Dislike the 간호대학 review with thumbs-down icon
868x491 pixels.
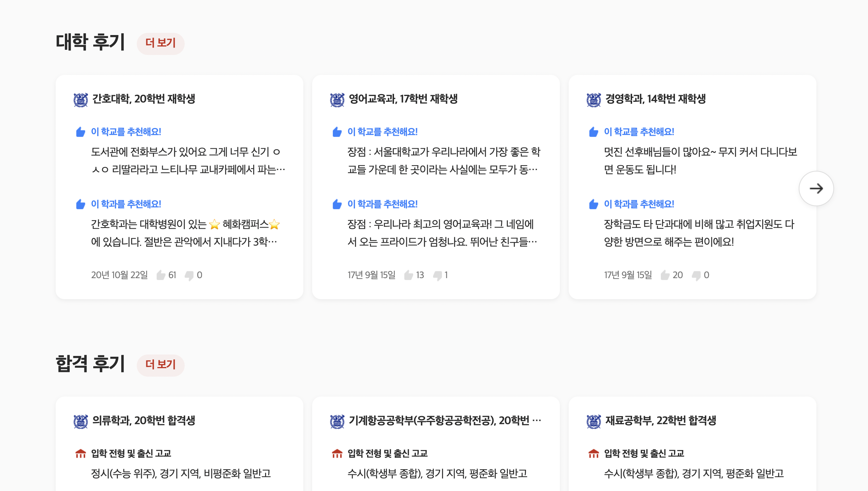tap(189, 276)
